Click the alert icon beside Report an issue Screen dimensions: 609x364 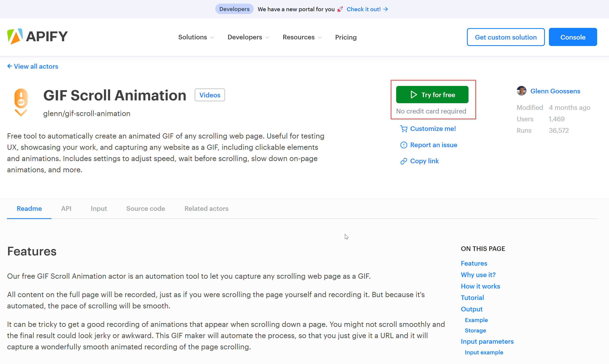tap(404, 145)
